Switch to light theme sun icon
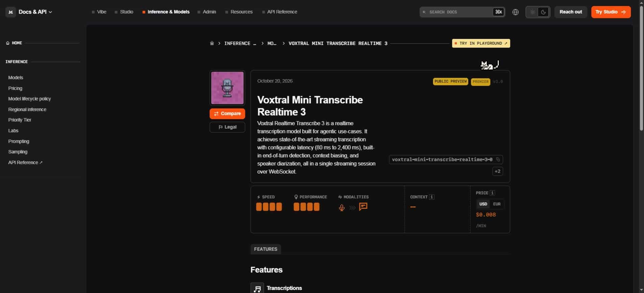The width and height of the screenshot is (644, 293). pyautogui.click(x=532, y=12)
